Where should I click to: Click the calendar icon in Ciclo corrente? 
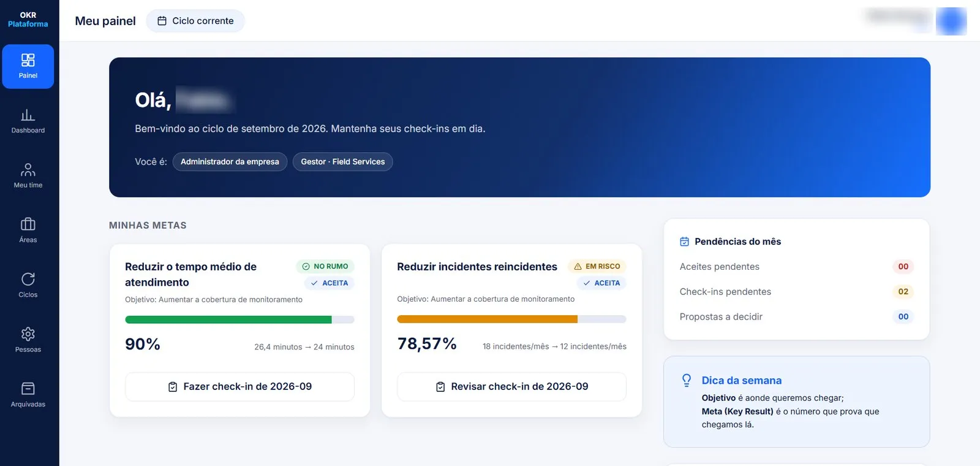(162, 21)
